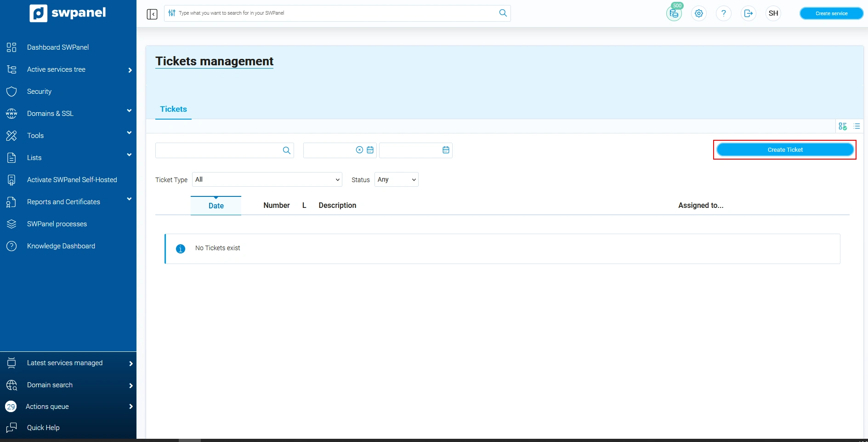Open settings gear in the top bar
This screenshot has height=442, width=868.
point(699,13)
